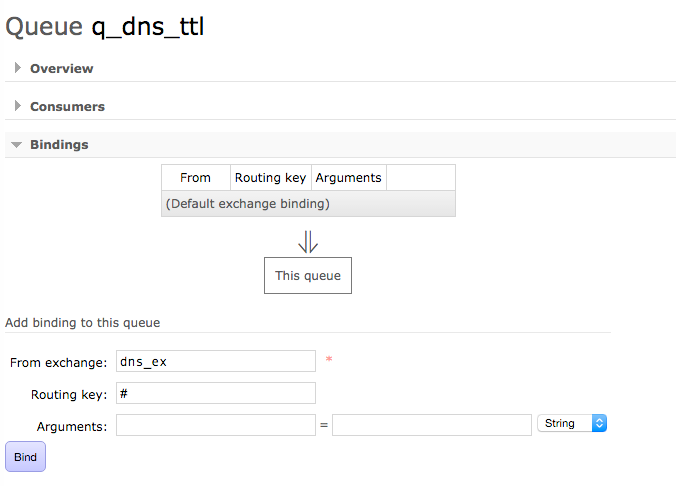Click the Overview section heading
Screen dimensions: 676x486
(62, 69)
